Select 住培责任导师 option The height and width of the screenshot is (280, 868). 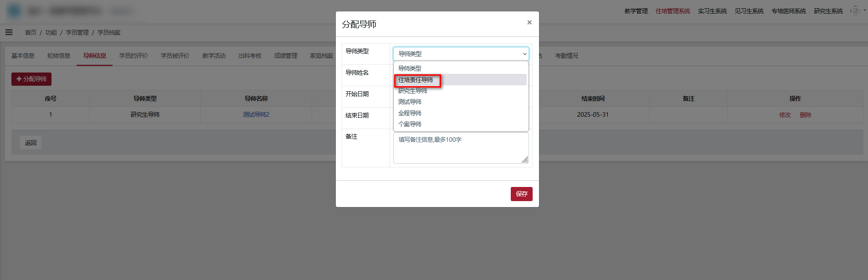pos(461,80)
